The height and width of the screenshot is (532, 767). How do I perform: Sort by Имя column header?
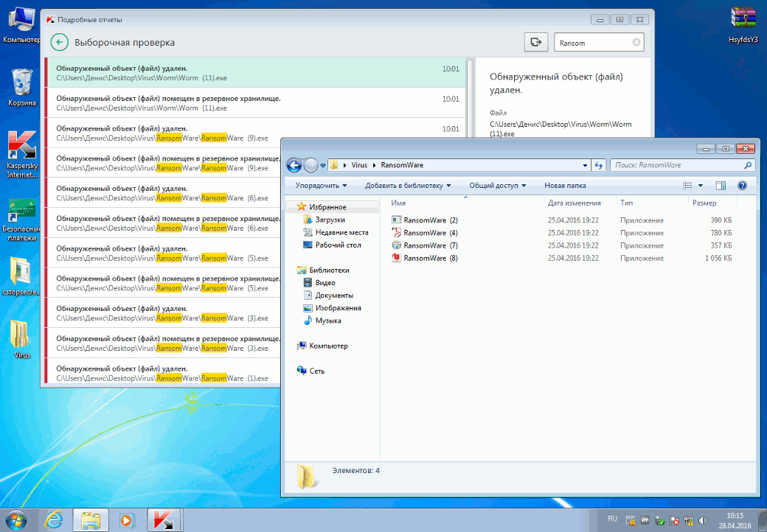point(465,203)
